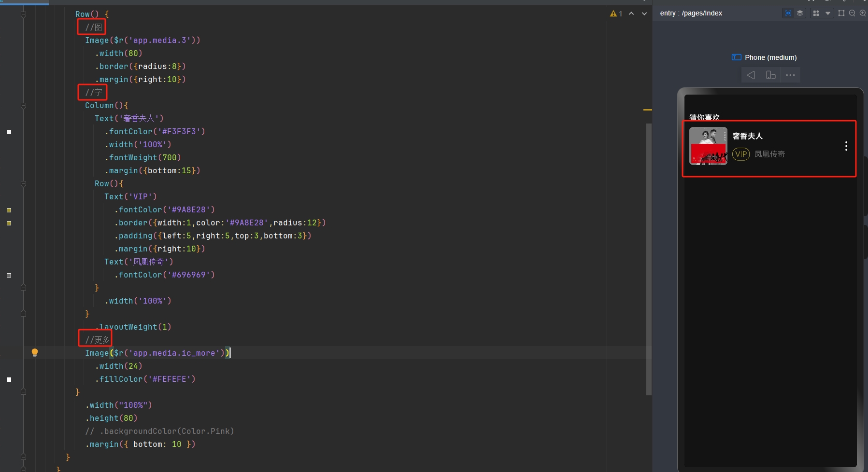This screenshot has width=868, height=472.
Task: Click the layers icon in previewer toolbar
Action: click(800, 14)
